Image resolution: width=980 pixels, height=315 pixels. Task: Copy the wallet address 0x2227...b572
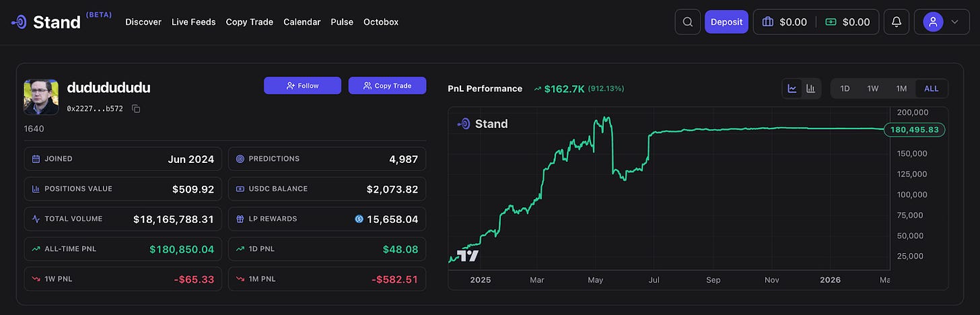click(135, 108)
